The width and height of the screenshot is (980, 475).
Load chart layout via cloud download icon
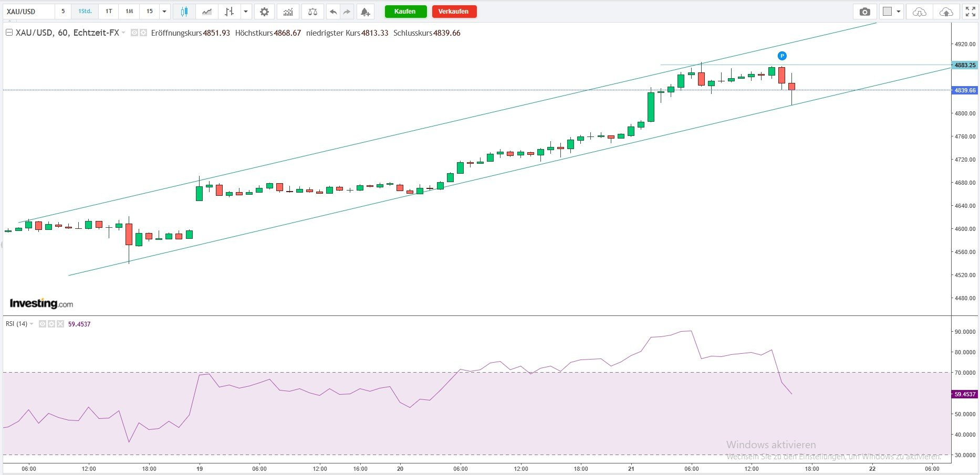click(x=920, y=12)
